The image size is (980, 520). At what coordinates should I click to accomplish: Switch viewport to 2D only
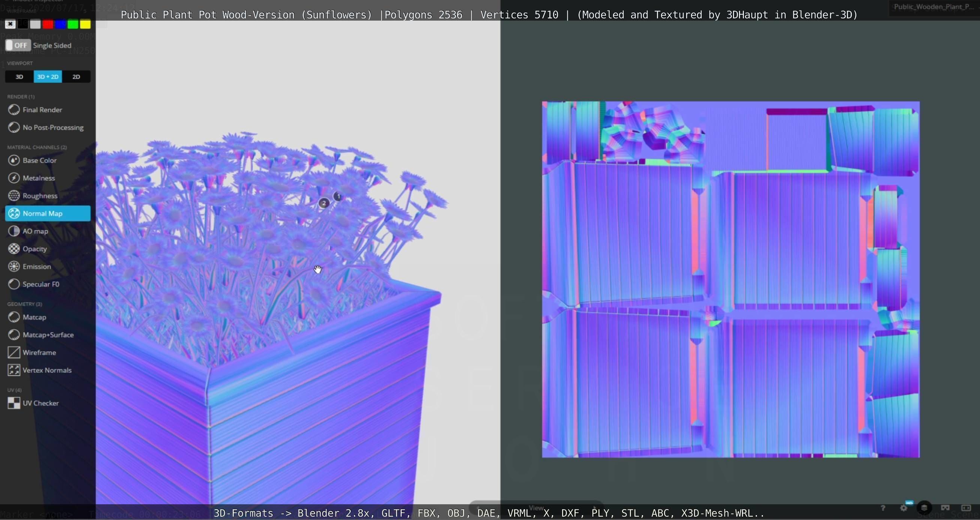pyautogui.click(x=76, y=77)
